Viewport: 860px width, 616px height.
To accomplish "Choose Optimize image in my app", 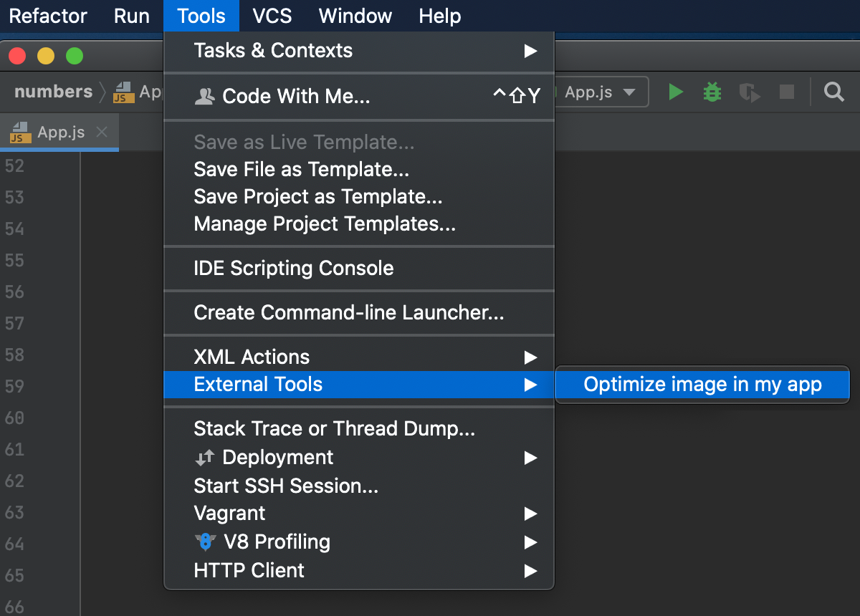I will 702,385.
